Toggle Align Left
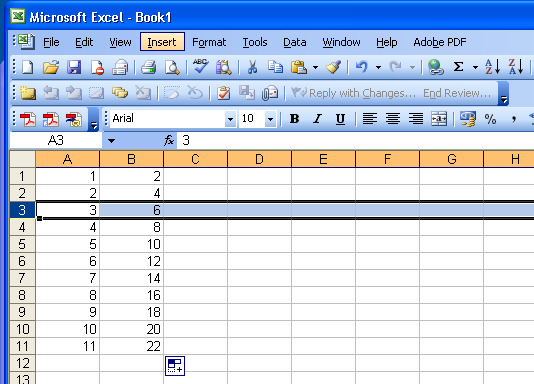Viewport: 534px width, 384px height. [370, 119]
